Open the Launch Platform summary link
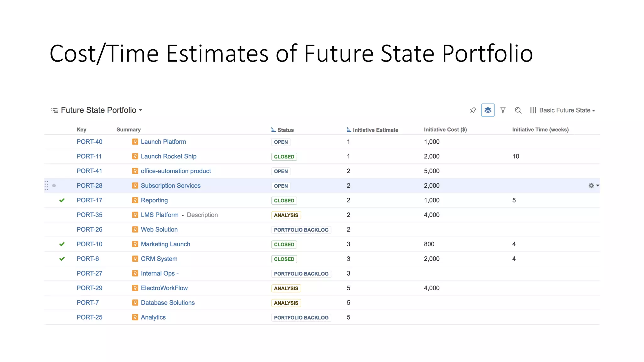Screen dimensions: 644x362 163,142
